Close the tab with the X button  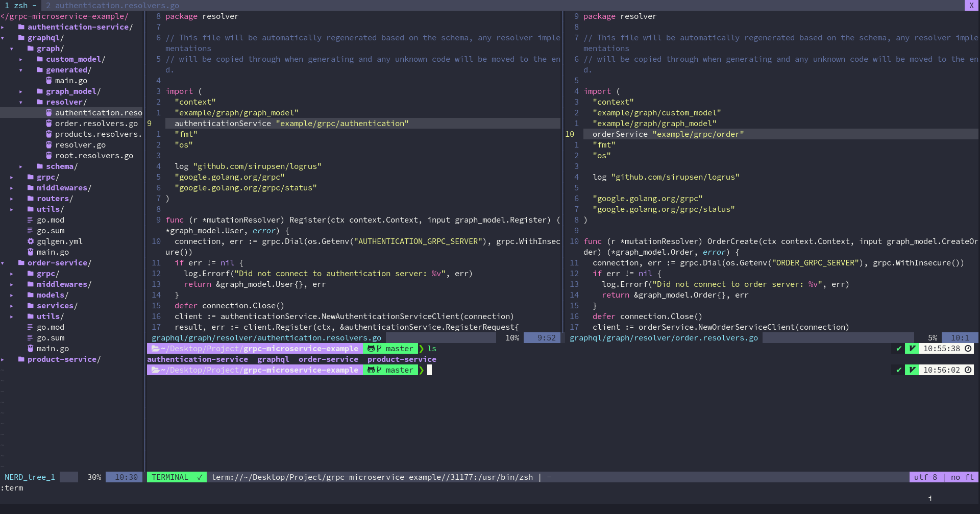point(971,6)
